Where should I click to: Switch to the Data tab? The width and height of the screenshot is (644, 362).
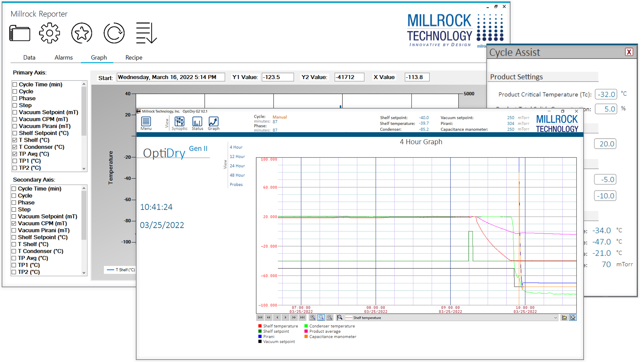29,57
